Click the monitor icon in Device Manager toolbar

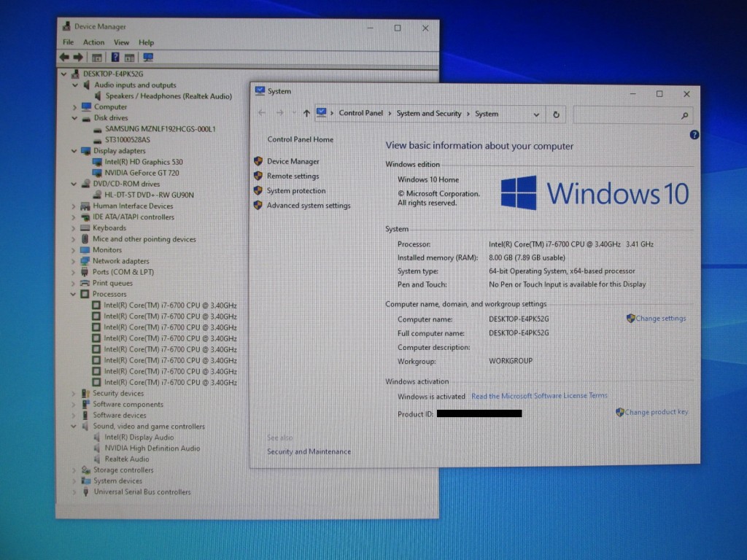(148, 58)
